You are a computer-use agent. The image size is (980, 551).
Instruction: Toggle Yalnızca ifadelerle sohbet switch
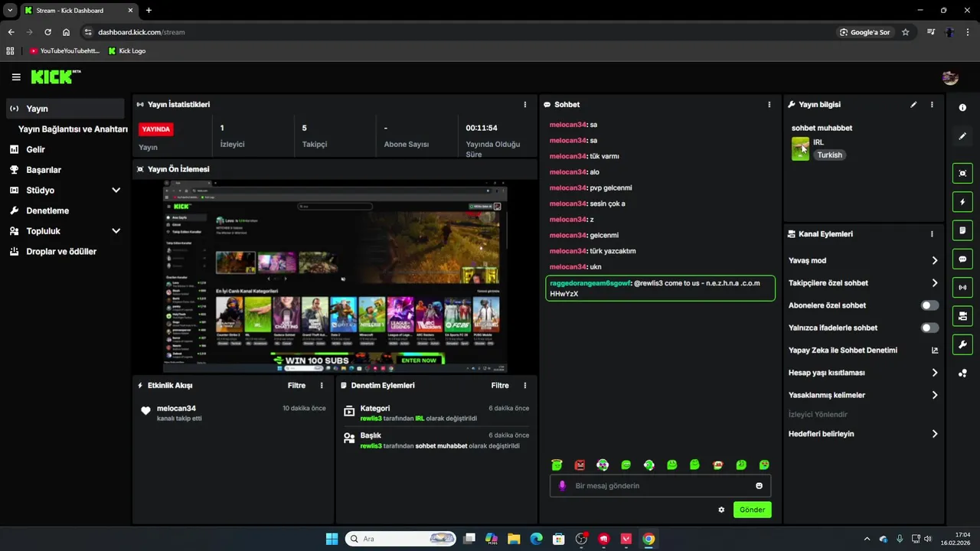coord(929,328)
